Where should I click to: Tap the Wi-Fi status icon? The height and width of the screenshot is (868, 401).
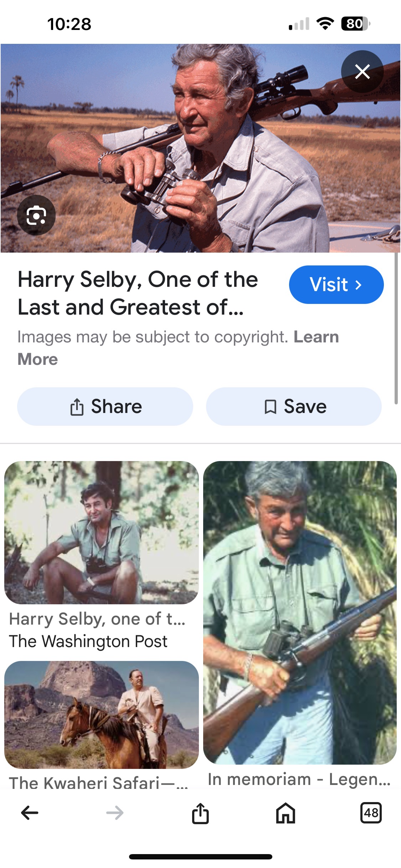(325, 24)
